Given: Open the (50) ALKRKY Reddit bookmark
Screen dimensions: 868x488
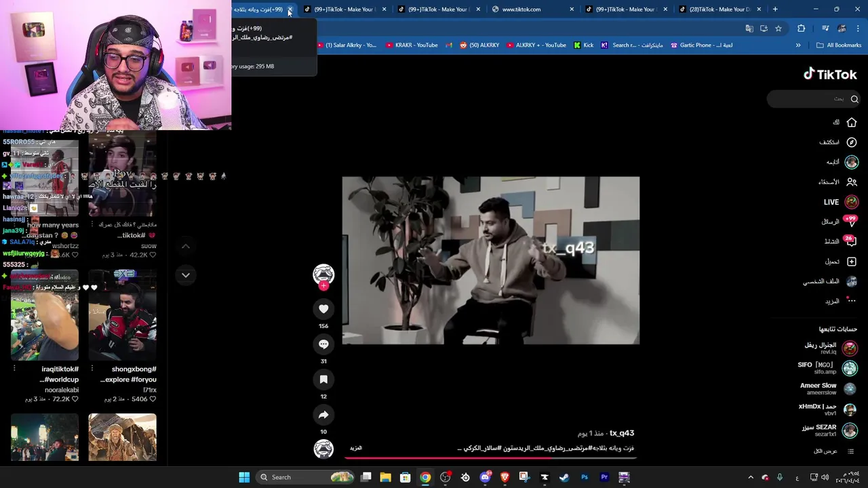Looking at the screenshot, I should [x=479, y=45].
